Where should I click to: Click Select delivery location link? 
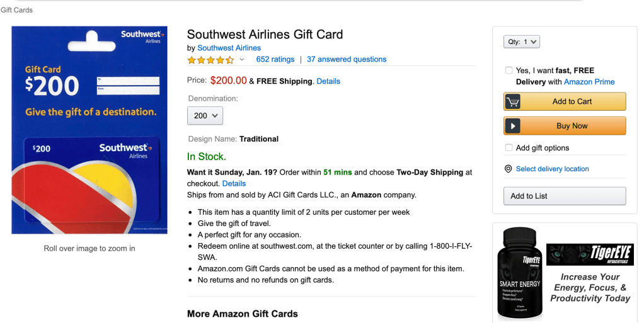(552, 169)
